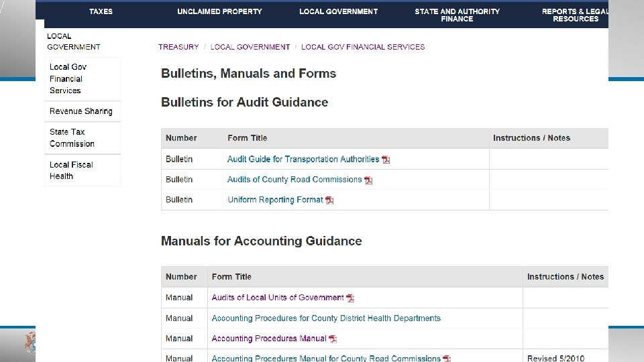Open Local Fiscal Health sidebar link

coord(71,170)
